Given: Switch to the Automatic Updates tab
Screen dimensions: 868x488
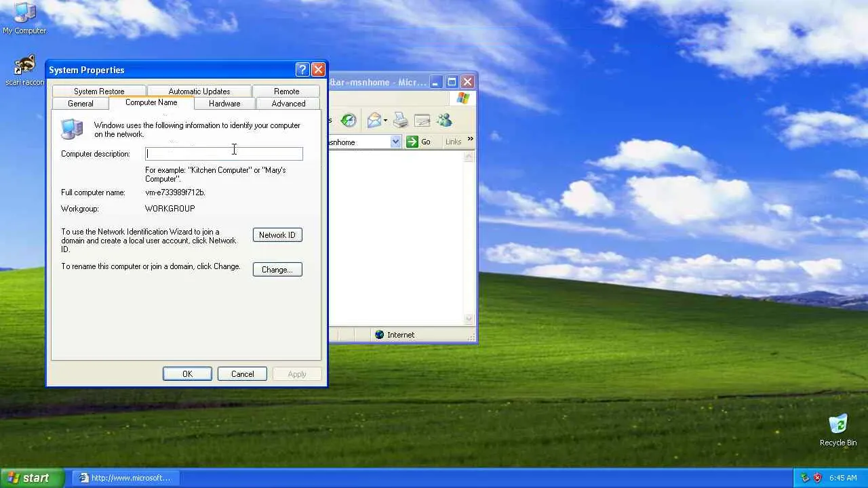Looking at the screenshot, I should [x=199, y=91].
